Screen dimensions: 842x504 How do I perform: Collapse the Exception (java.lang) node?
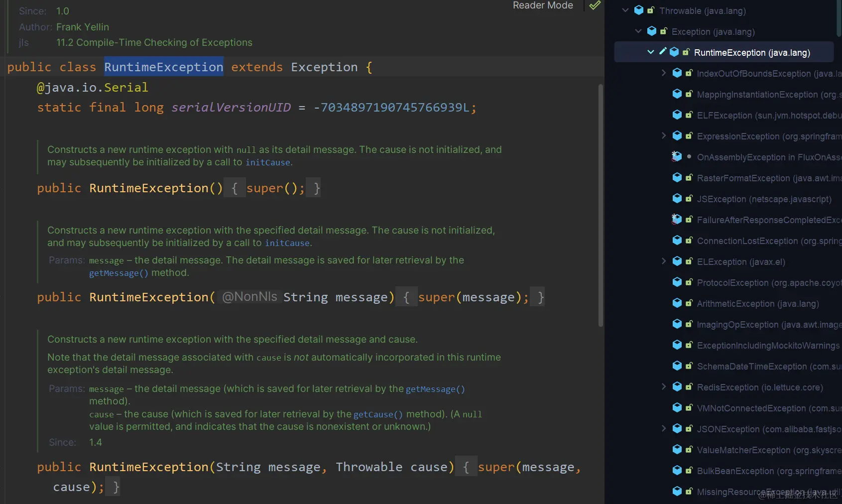(638, 31)
